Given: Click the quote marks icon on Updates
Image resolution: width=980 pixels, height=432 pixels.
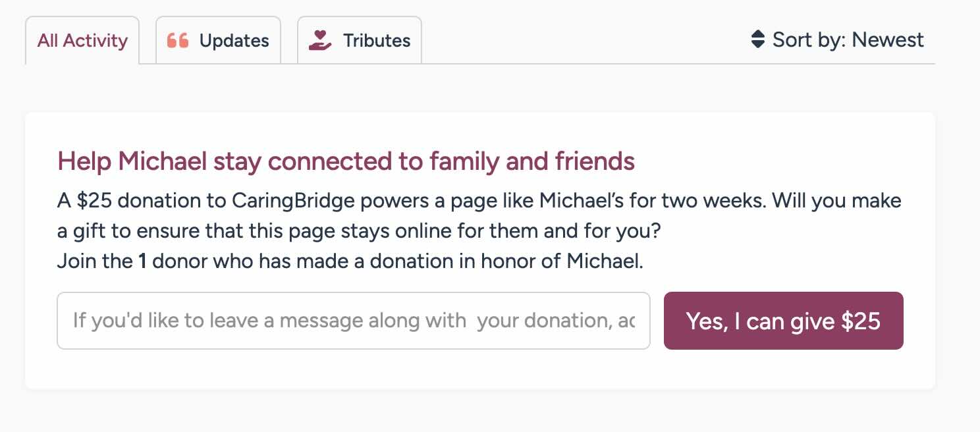Looking at the screenshot, I should 178,40.
